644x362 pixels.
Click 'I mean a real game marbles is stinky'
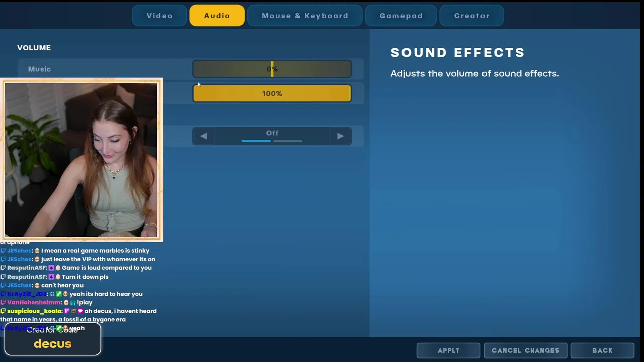[x=95, y=251]
